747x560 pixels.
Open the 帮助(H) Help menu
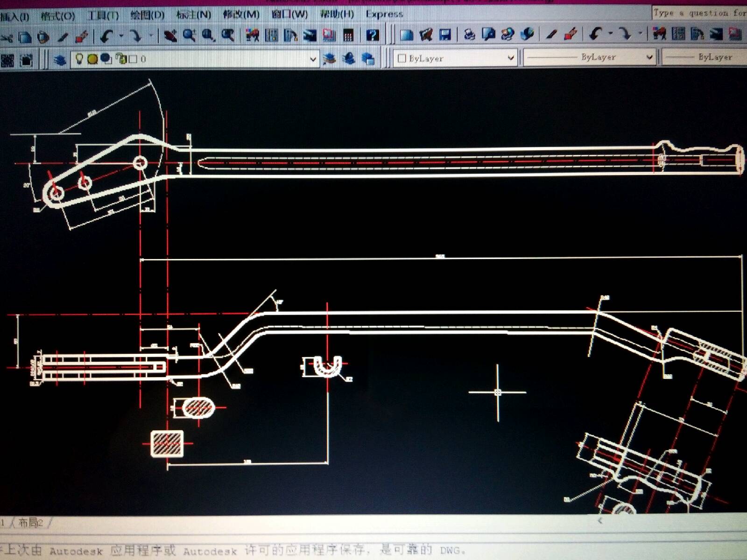click(337, 14)
